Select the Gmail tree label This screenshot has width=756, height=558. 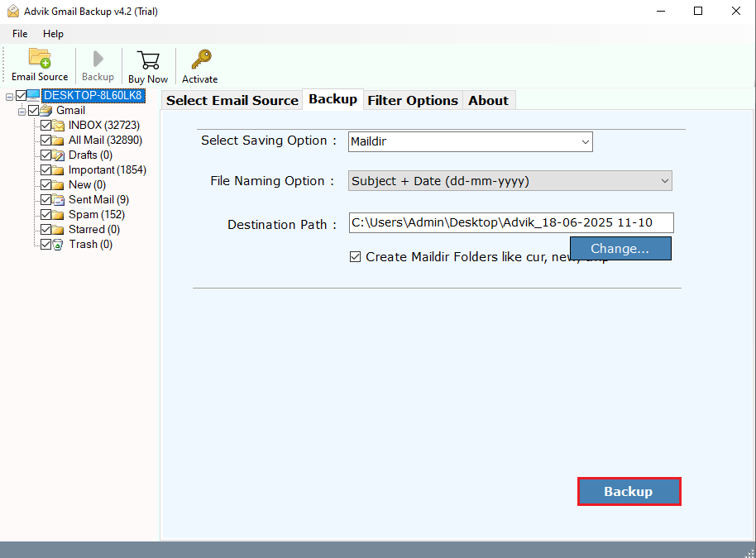pyautogui.click(x=70, y=110)
